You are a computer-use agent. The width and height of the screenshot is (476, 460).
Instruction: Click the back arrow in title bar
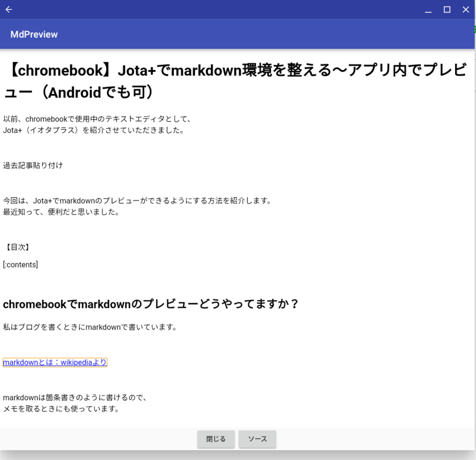point(9,9)
